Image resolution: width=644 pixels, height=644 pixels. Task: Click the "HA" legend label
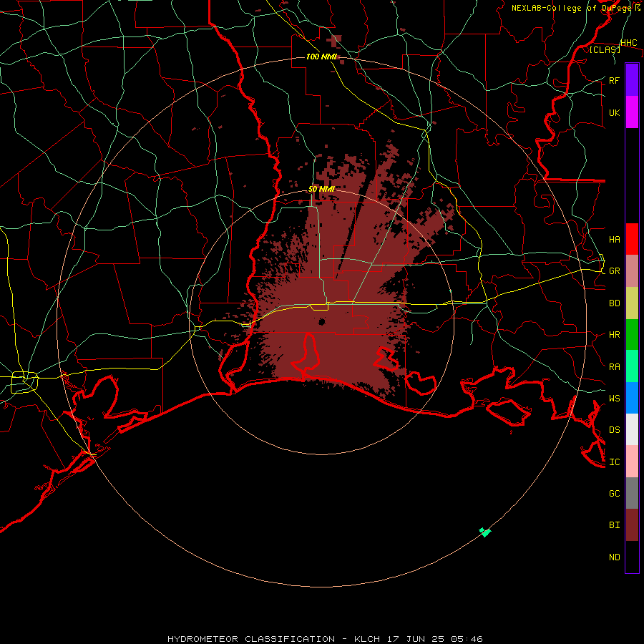pyautogui.click(x=614, y=240)
